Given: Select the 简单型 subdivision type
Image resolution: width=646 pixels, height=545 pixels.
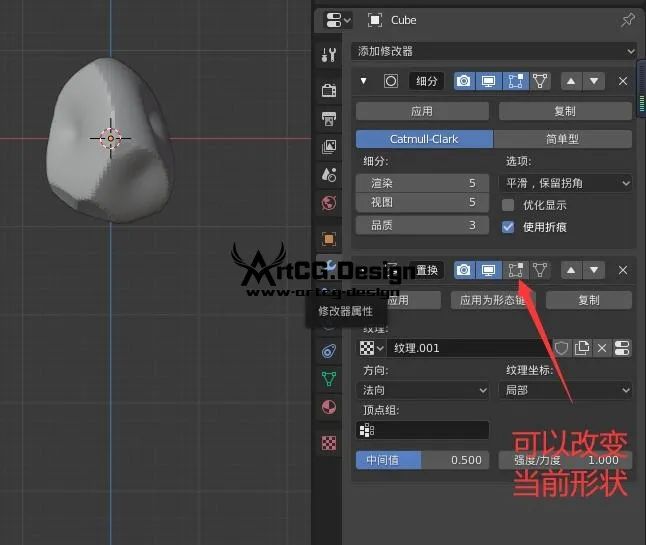Looking at the screenshot, I should [563, 139].
